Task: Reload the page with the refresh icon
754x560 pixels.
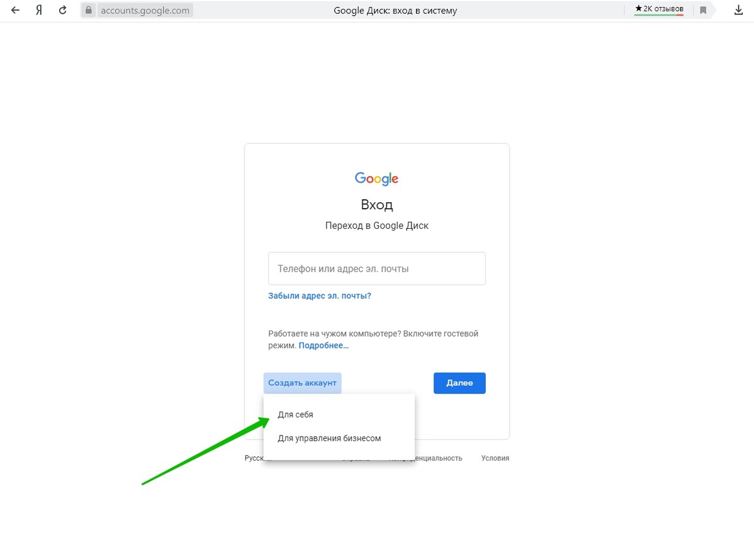Action: click(62, 11)
